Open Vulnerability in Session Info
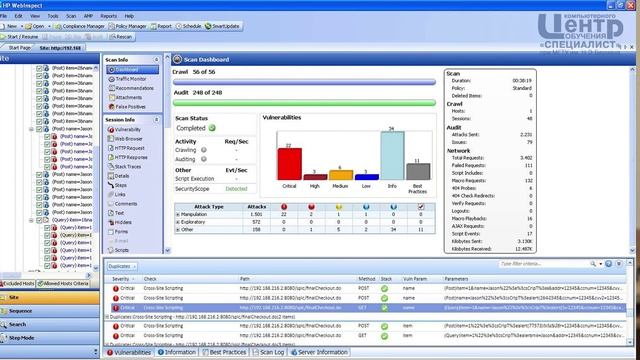 (124, 129)
